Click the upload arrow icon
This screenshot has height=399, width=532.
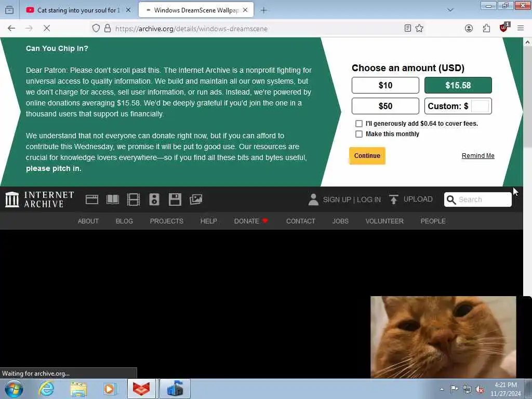[394, 199]
